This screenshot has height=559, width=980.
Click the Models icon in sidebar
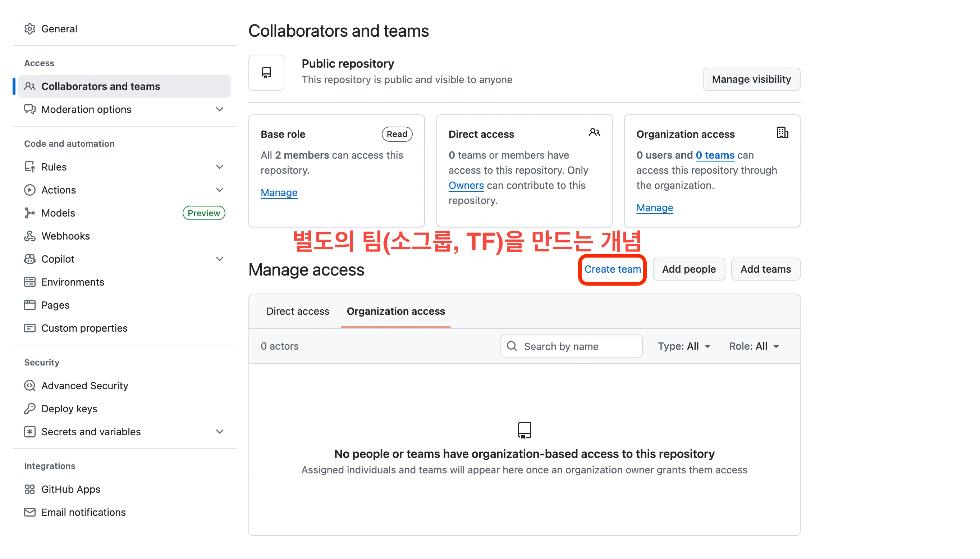[29, 213]
